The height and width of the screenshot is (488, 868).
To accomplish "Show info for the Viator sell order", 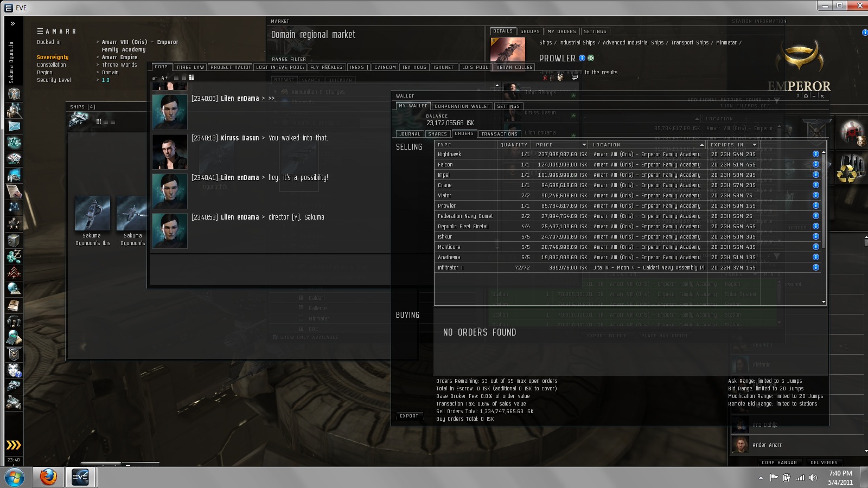I will click(815, 195).
